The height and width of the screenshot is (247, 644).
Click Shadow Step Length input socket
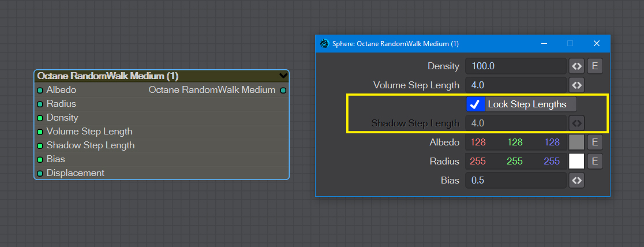40,146
